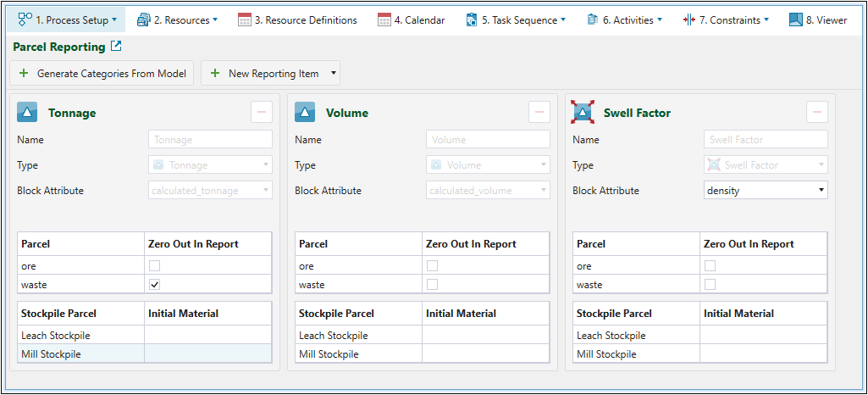The height and width of the screenshot is (395, 868).
Task: Click the Volume panel triangle icon
Action: (x=305, y=112)
